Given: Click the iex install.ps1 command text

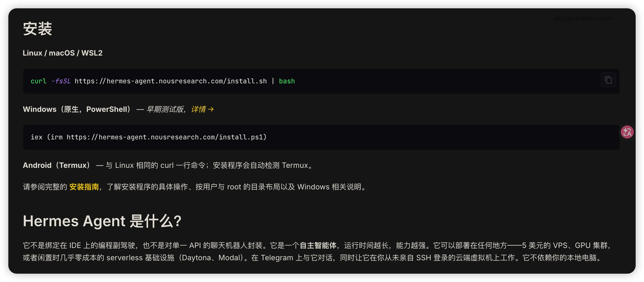Looking at the screenshot, I should click(x=149, y=137).
